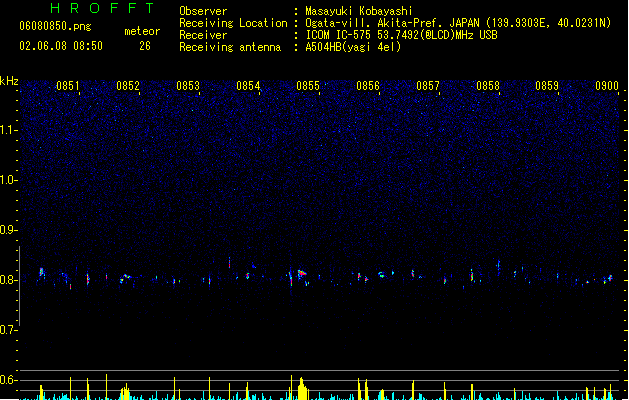Click the word meteor in the header

pyautogui.click(x=142, y=31)
